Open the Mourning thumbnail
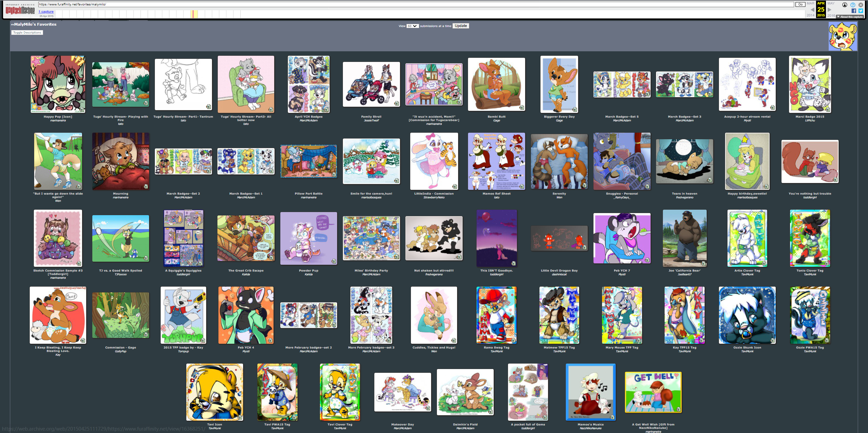Viewport: 868px width, 433px height. (x=120, y=161)
